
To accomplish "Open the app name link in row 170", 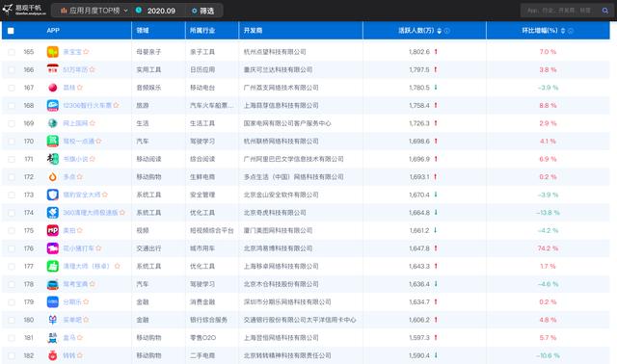I will click(x=79, y=142).
